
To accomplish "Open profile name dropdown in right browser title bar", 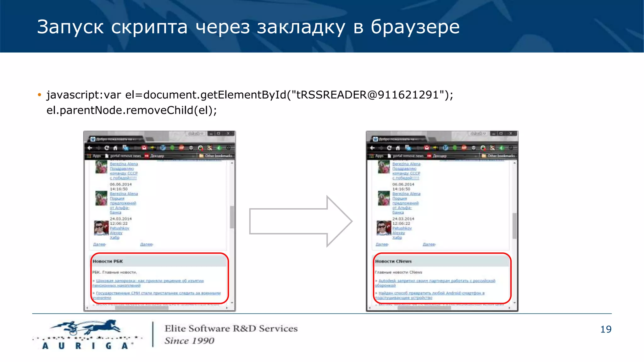I will 478,134.
